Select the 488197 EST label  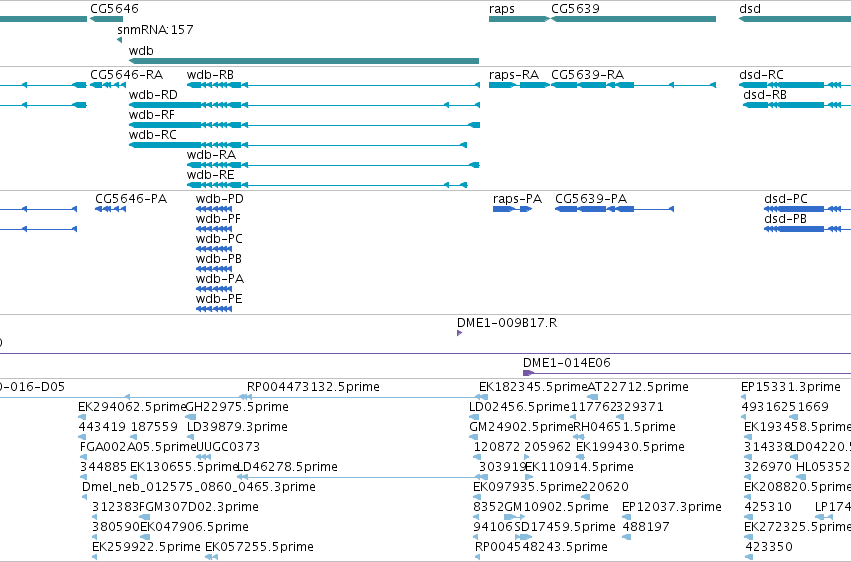[646, 527]
